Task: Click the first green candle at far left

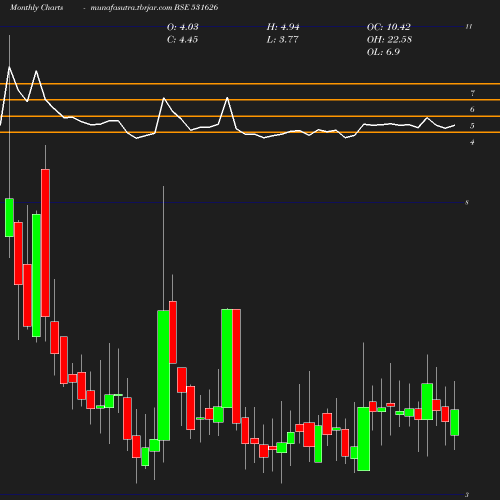Action: (9, 218)
